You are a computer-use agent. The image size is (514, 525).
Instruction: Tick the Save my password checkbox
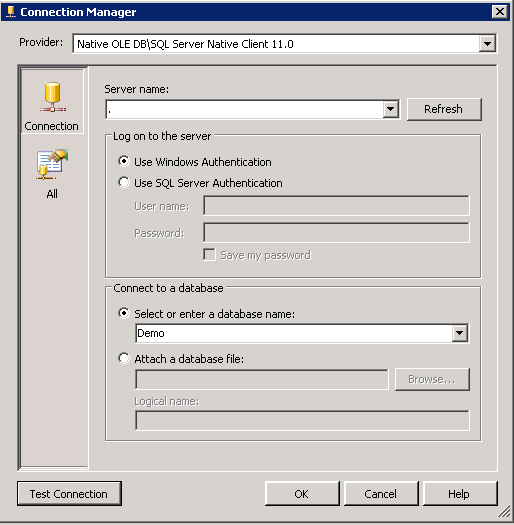[209, 255]
